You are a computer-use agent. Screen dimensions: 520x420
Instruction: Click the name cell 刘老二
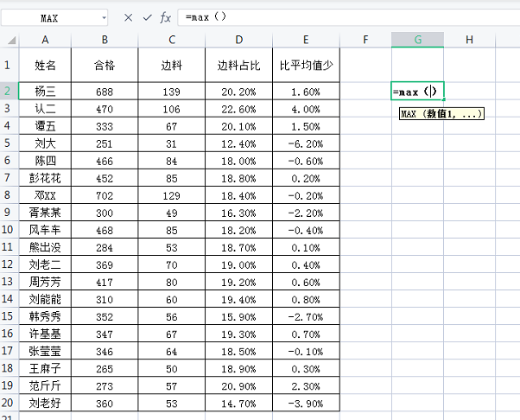45,264
